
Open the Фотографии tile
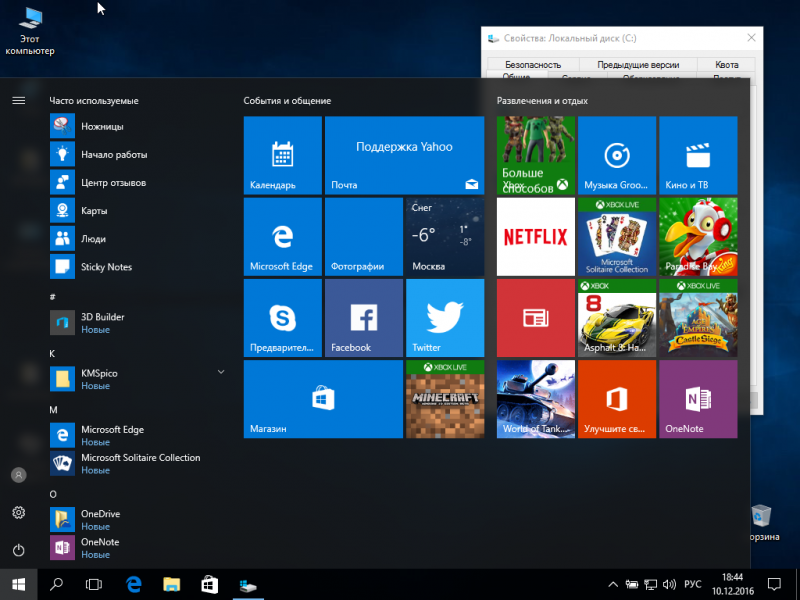pyautogui.click(x=364, y=237)
